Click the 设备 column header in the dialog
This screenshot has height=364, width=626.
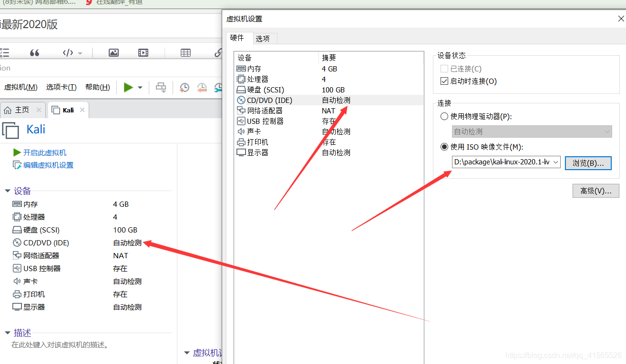pyautogui.click(x=277, y=58)
